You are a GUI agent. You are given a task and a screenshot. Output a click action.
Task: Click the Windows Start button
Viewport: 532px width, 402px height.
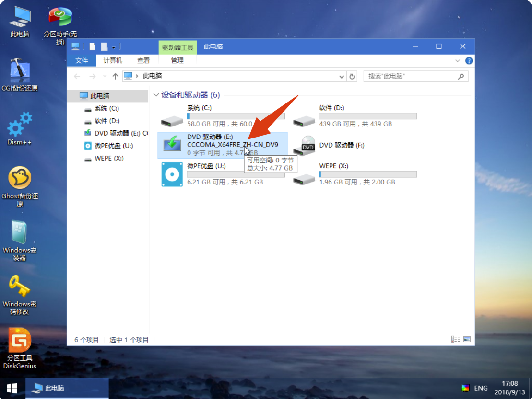[x=12, y=388]
